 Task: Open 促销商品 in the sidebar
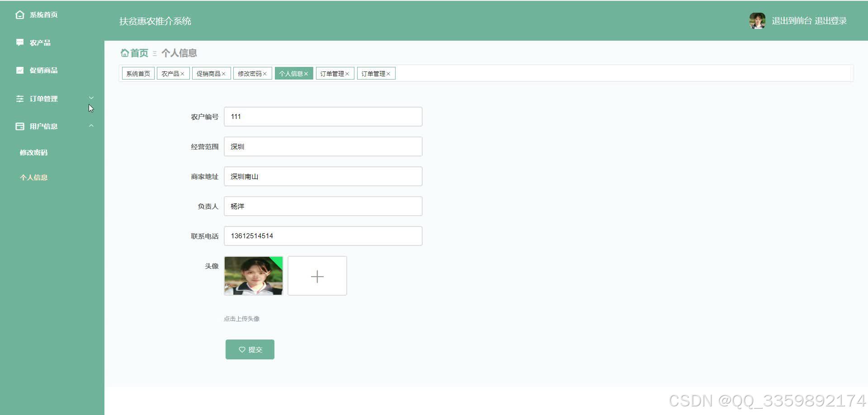click(x=43, y=70)
